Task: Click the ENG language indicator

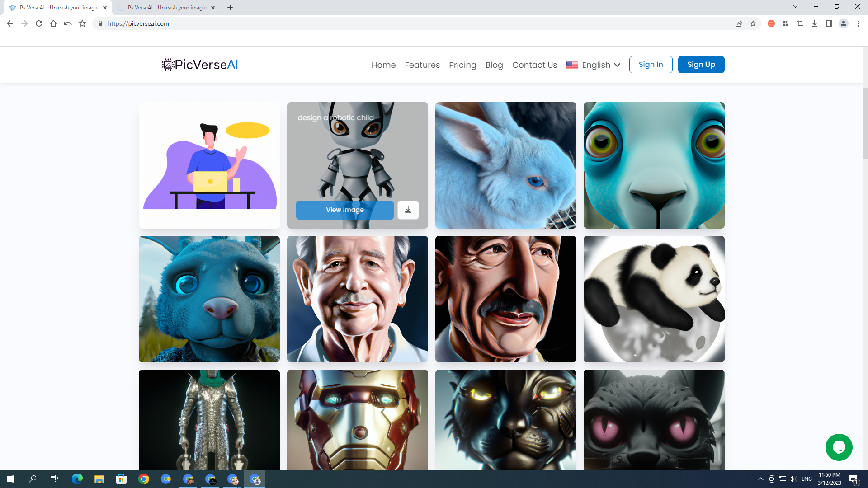Action: [807, 479]
